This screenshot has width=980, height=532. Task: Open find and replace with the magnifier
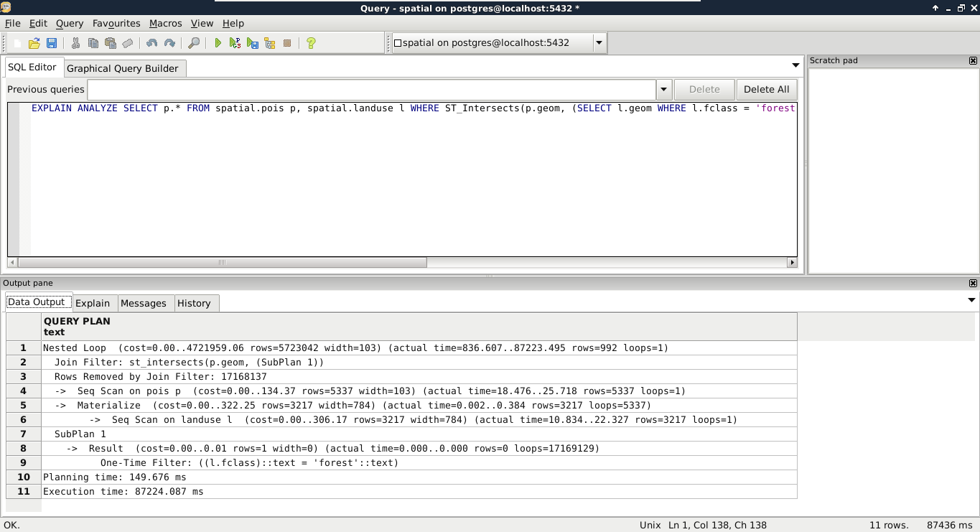point(194,43)
